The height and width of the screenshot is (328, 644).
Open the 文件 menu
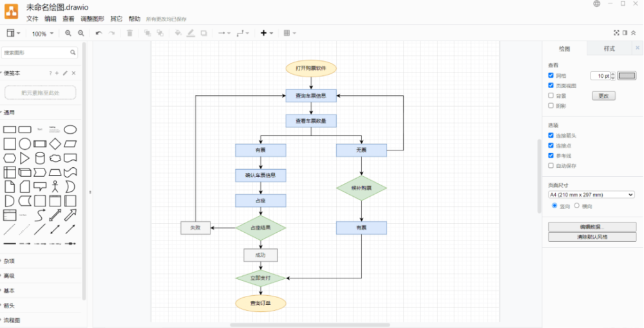[x=32, y=19]
